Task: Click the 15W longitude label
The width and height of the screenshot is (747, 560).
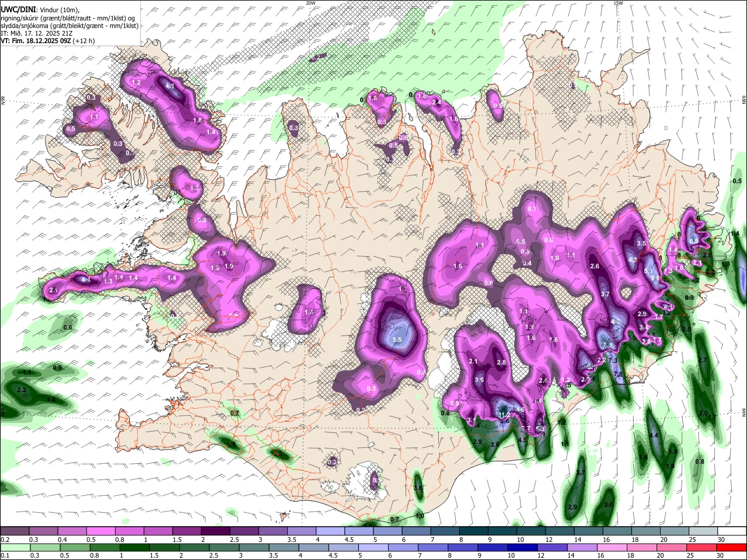Action: click(618, 3)
